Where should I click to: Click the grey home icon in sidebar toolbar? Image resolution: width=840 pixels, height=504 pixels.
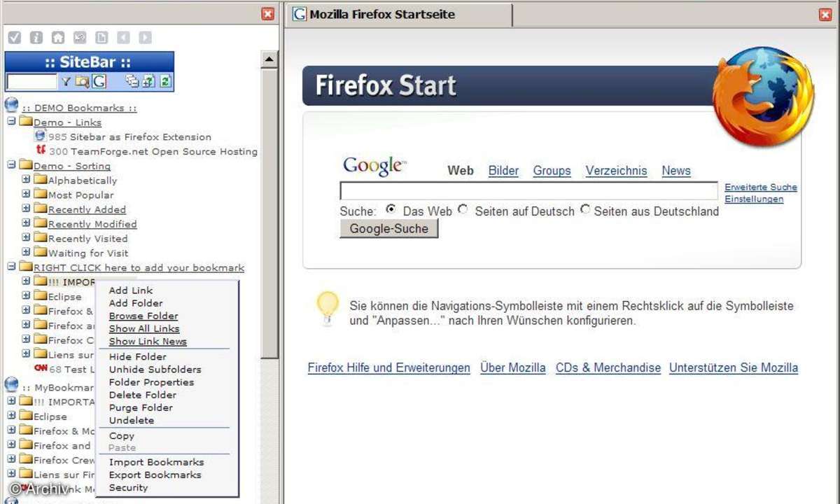pyautogui.click(x=58, y=38)
